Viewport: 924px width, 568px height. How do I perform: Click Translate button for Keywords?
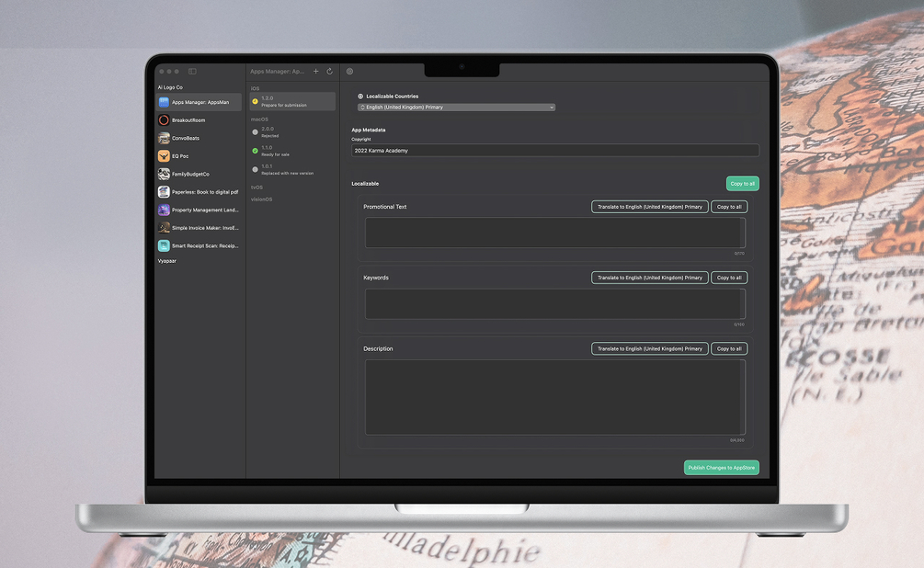649,278
